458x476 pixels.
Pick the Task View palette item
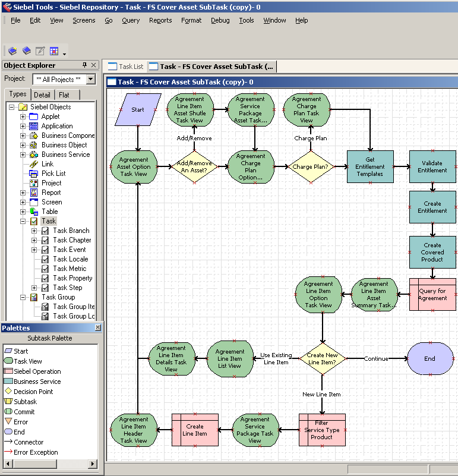click(23, 361)
